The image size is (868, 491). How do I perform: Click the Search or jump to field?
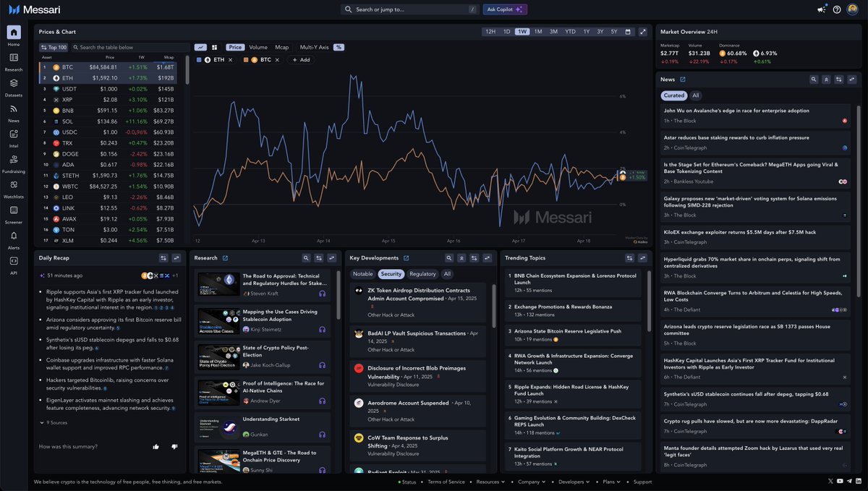pyautogui.click(x=410, y=9)
